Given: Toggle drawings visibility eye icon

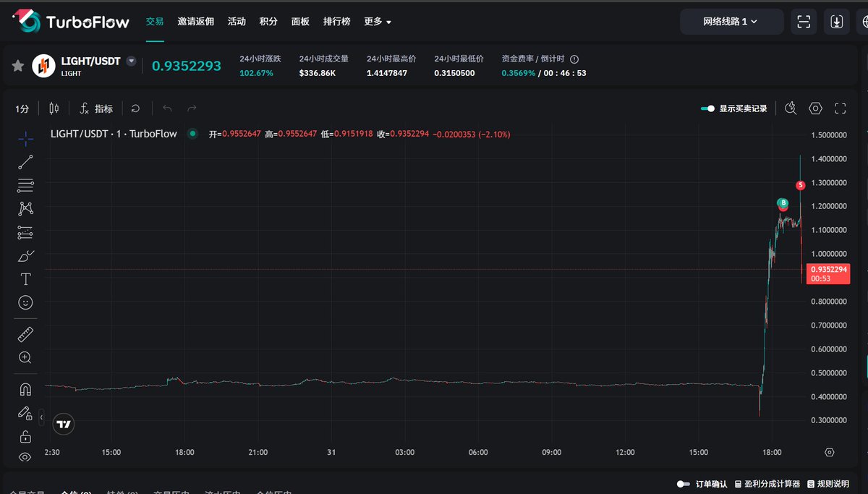Looking at the screenshot, I should (x=25, y=457).
